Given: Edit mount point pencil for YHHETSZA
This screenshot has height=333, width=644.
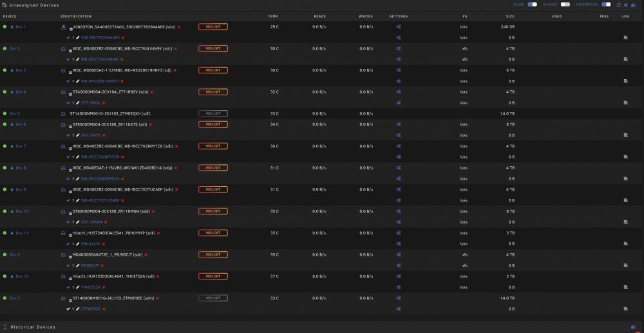Looking at the screenshot, I should (x=78, y=287).
